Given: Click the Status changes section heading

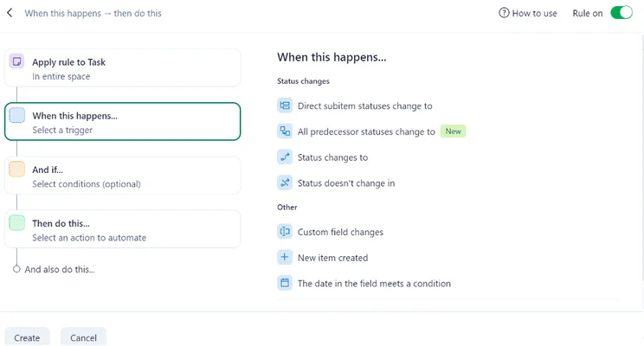Looking at the screenshot, I should (303, 80).
